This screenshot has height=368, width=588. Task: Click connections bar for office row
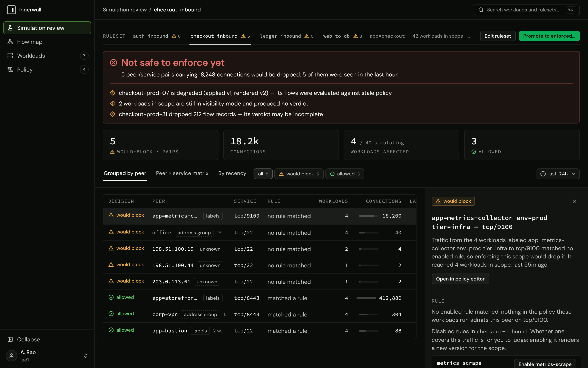pos(369,233)
